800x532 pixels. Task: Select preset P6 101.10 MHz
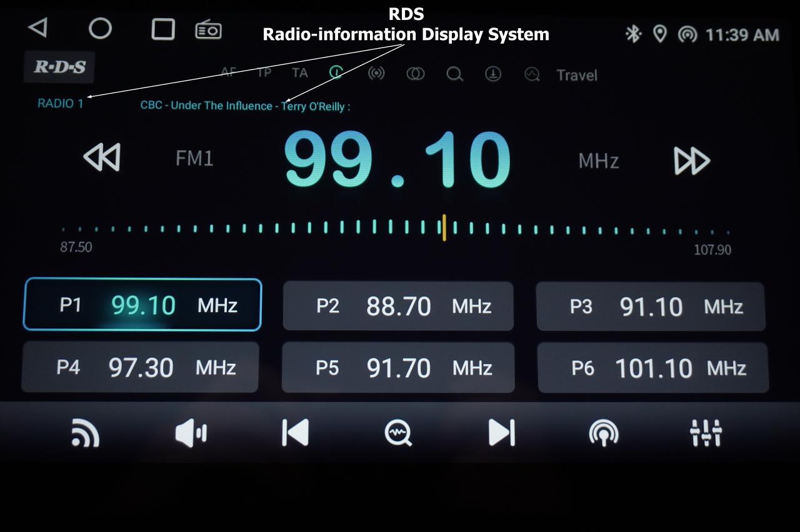click(653, 368)
